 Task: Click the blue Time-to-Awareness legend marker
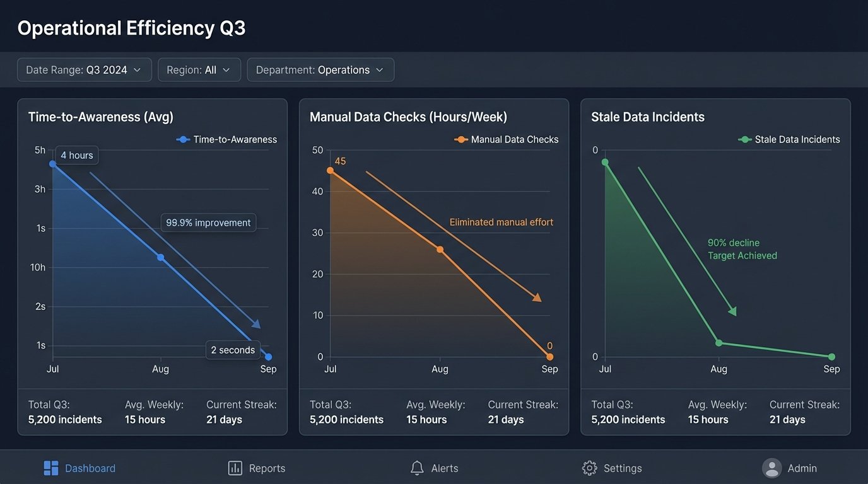182,139
